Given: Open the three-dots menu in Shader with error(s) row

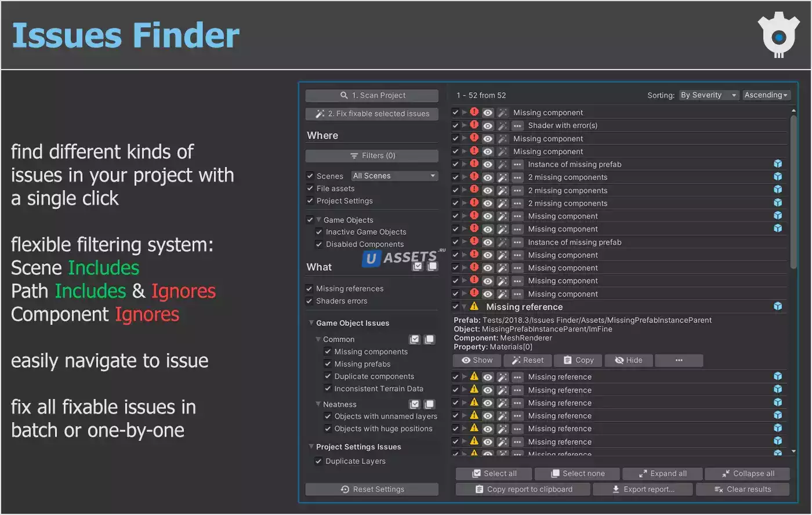Looking at the screenshot, I should [x=517, y=126].
